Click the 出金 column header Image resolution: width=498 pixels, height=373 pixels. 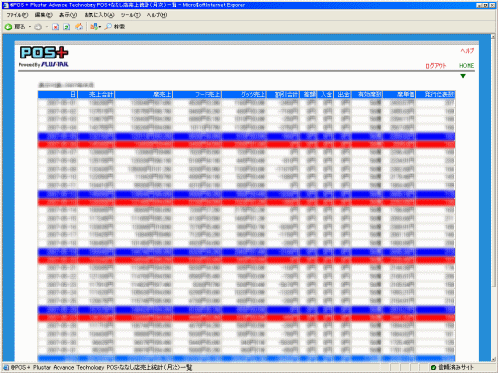[342, 95]
